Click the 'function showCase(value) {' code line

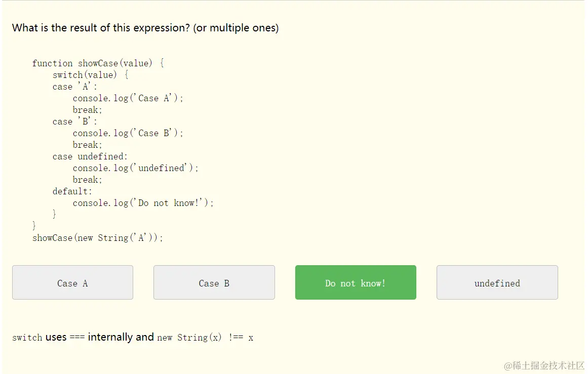tap(98, 63)
